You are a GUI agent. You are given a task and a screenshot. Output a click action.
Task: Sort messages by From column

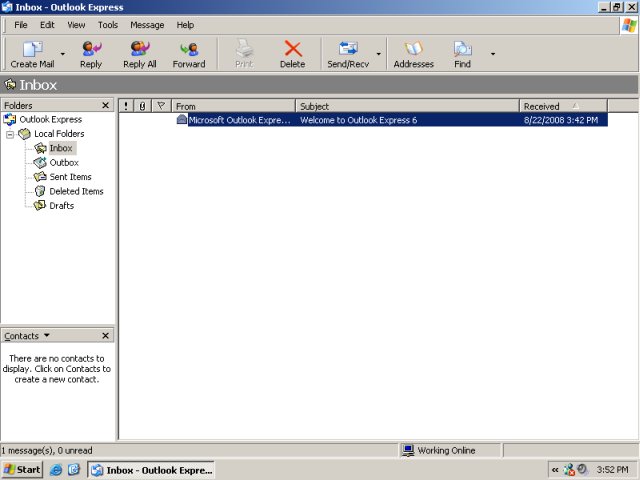[x=233, y=106]
